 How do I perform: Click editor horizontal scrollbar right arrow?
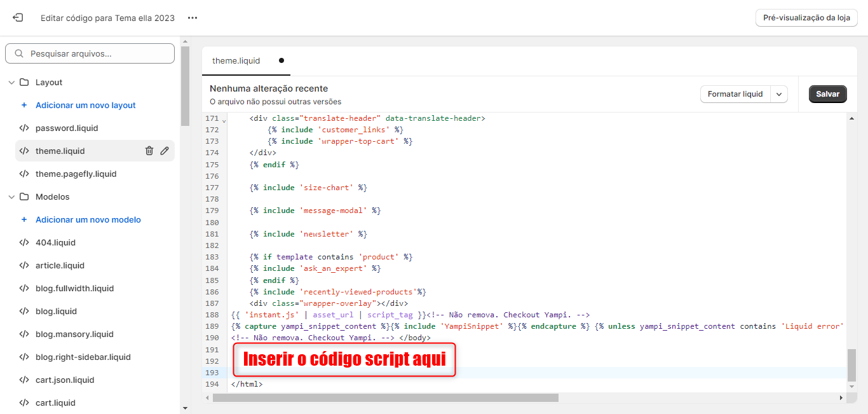841,397
